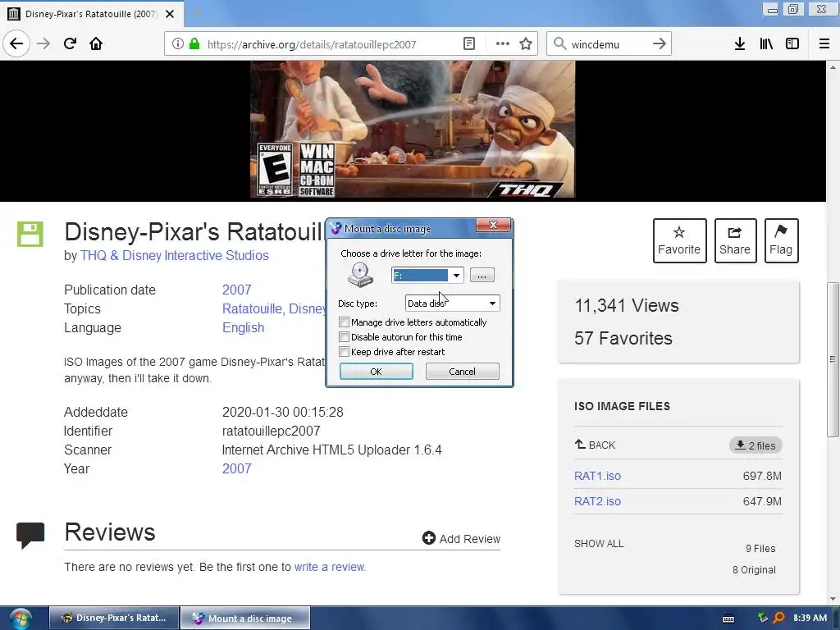Click the scrollbar up arrow
The image size is (840, 630).
point(833,67)
